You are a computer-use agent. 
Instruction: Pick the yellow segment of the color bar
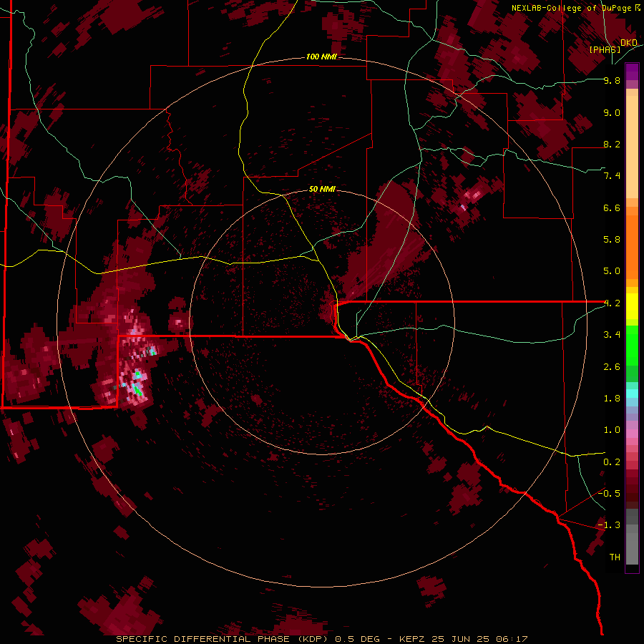click(x=632, y=306)
